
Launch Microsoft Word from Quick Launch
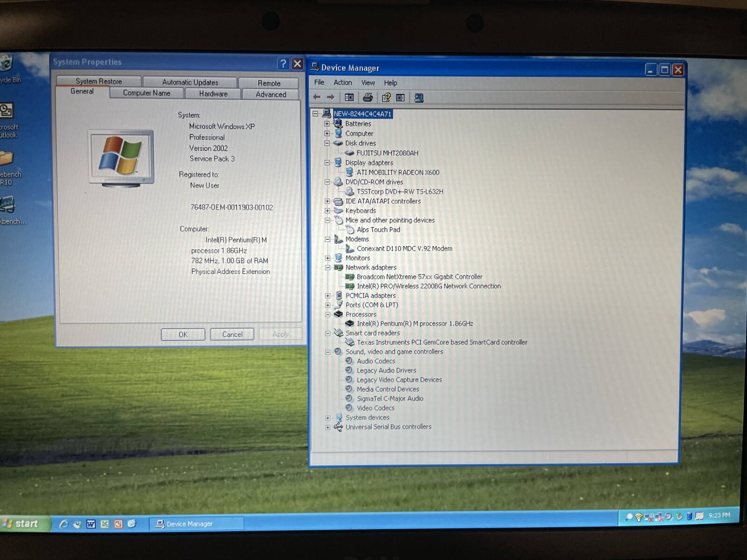tap(91, 524)
